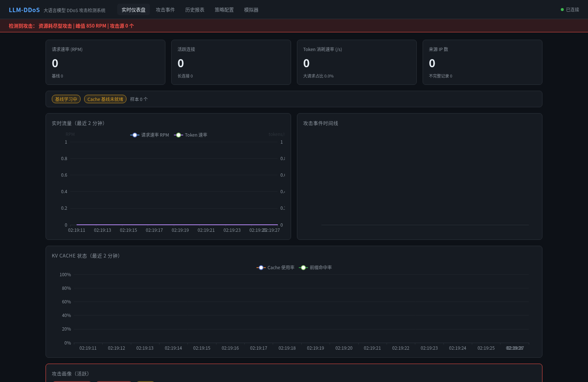Toggle the Token 速率 legend series
588x382 pixels.
click(191, 135)
